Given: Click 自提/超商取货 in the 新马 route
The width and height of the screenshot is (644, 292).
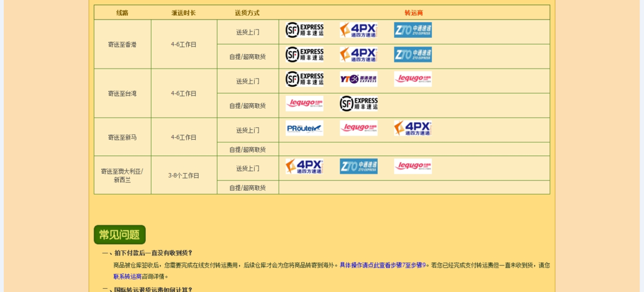Looking at the screenshot, I should (248, 149).
